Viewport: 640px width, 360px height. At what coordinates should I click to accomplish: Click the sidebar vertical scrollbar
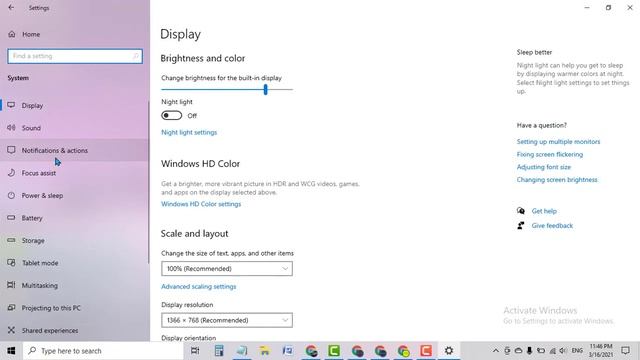pos(149,182)
